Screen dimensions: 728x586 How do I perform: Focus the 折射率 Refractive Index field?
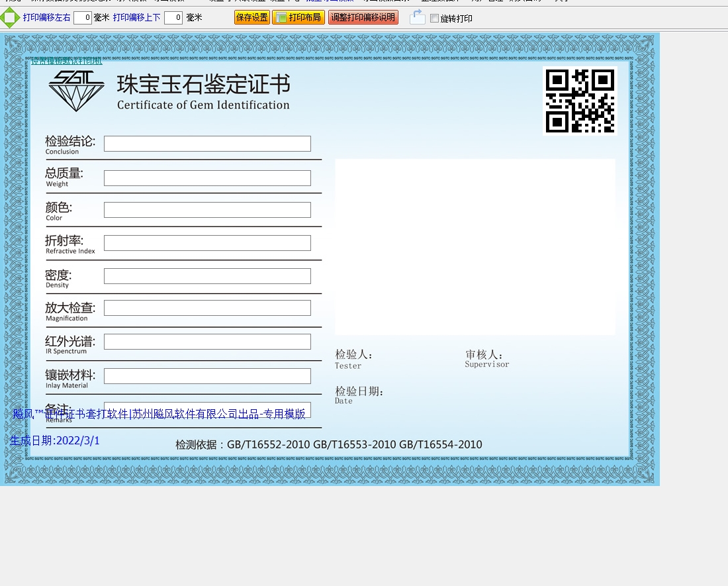(207, 243)
